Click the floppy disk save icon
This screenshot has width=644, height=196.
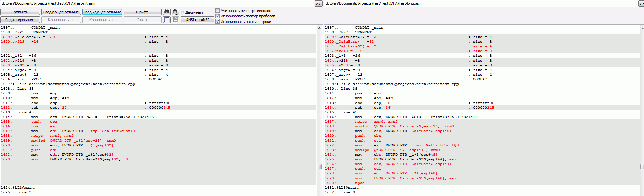coord(175,20)
